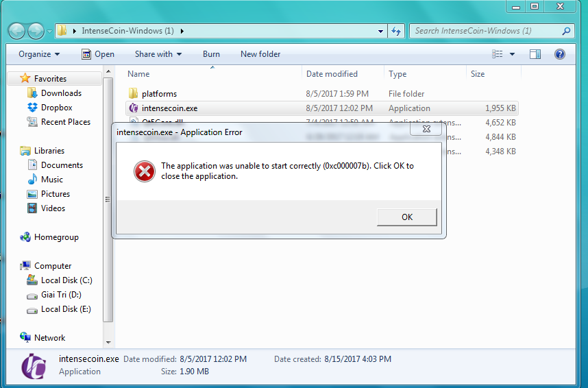Click Burn in the toolbar
Screen dimensions: 588x388
(x=211, y=54)
